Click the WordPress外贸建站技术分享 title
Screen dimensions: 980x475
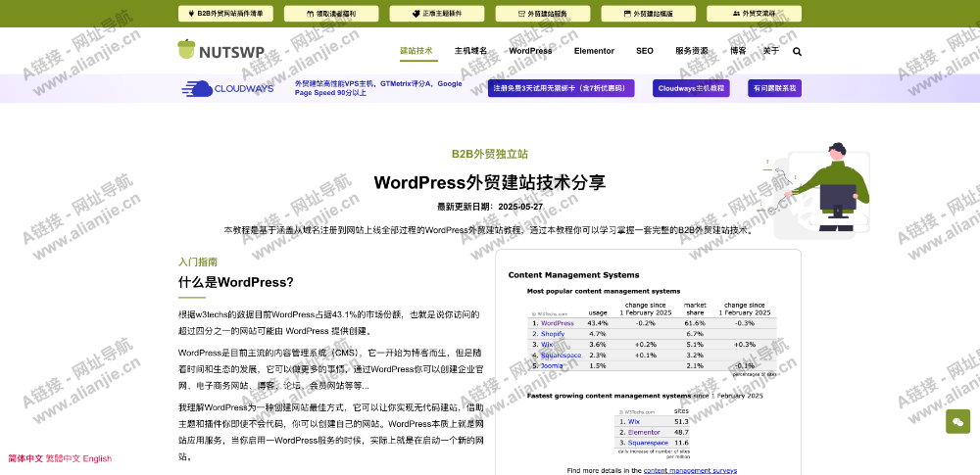click(x=489, y=182)
